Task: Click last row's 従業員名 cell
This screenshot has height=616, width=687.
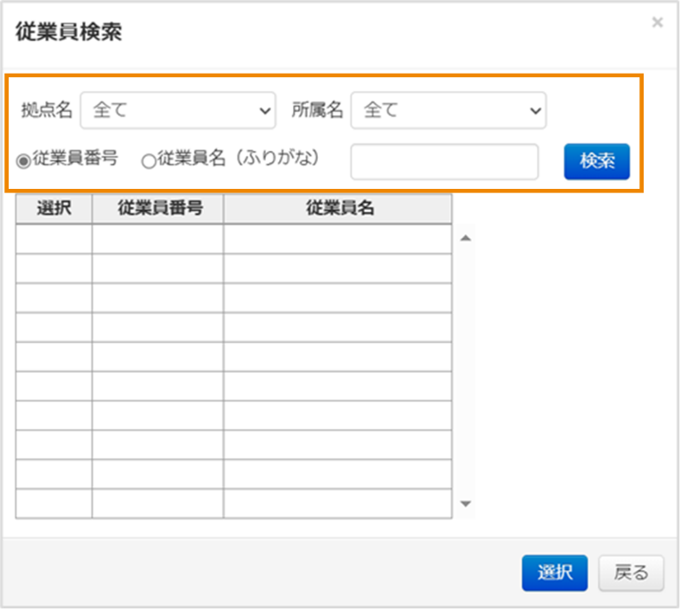Action: pyautogui.click(x=338, y=504)
